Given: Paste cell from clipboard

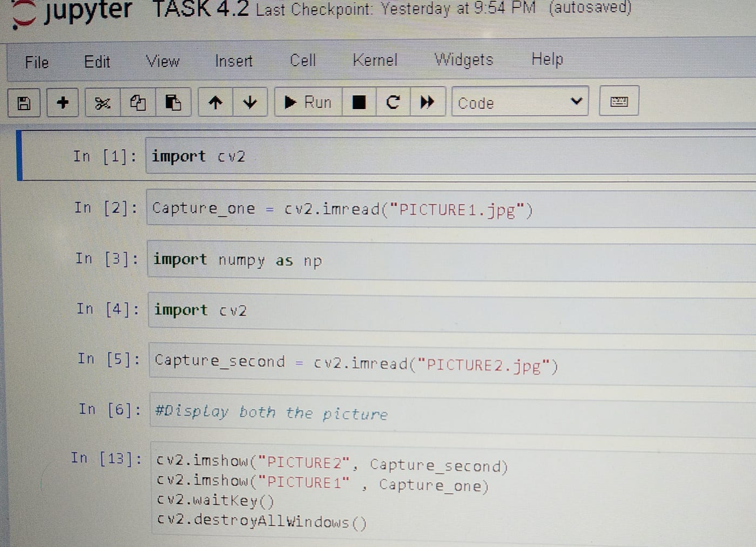Looking at the screenshot, I should pyautogui.click(x=173, y=102).
